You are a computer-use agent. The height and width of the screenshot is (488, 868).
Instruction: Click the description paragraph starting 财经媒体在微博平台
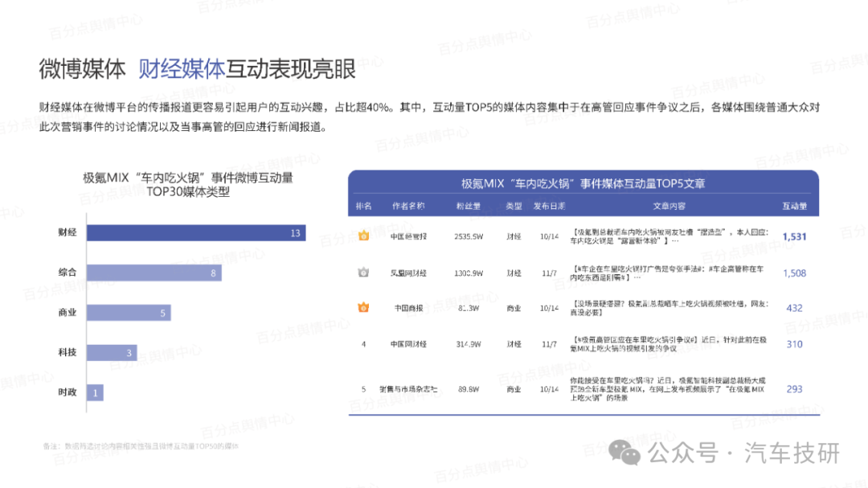click(x=429, y=117)
